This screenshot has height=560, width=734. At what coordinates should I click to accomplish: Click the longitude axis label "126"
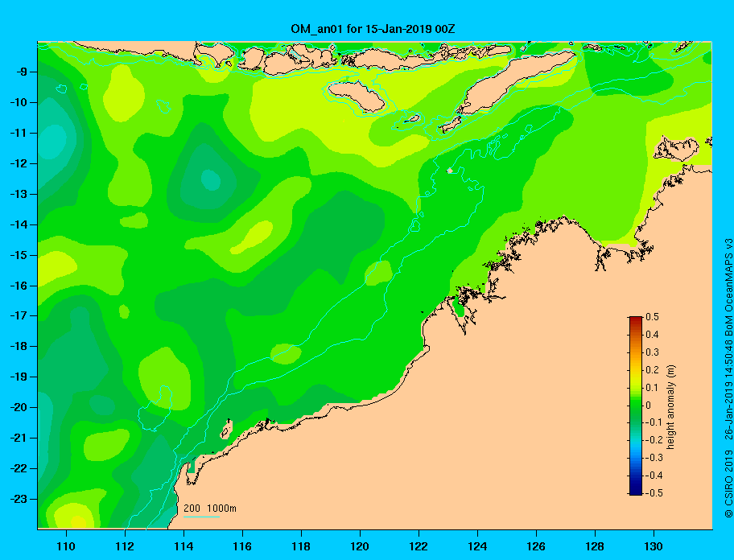536,546
